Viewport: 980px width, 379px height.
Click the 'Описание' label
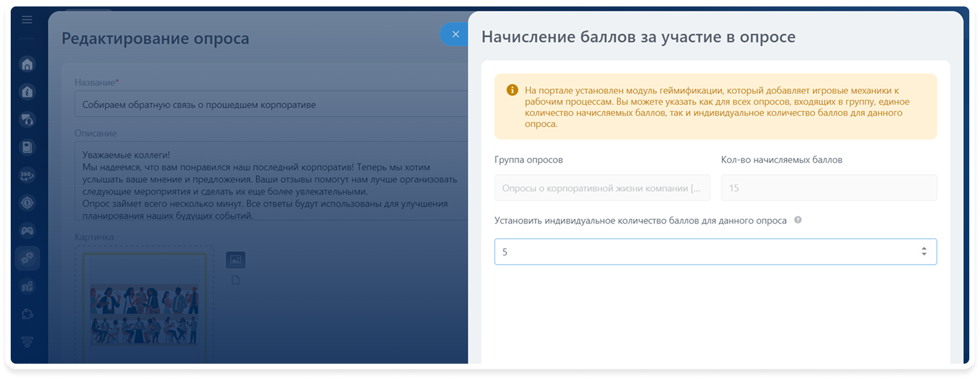[95, 133]
